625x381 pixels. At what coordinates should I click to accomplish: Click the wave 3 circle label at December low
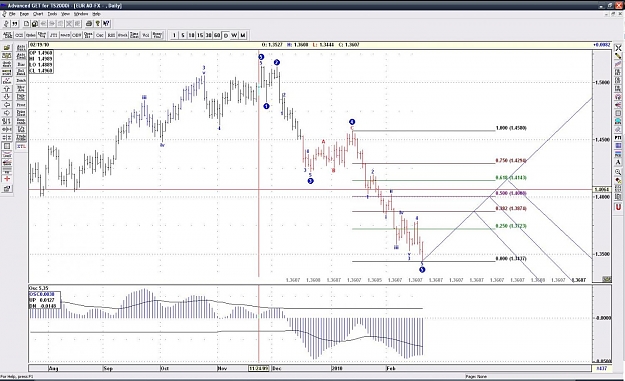pyautogui.click(x=311, y=181)
